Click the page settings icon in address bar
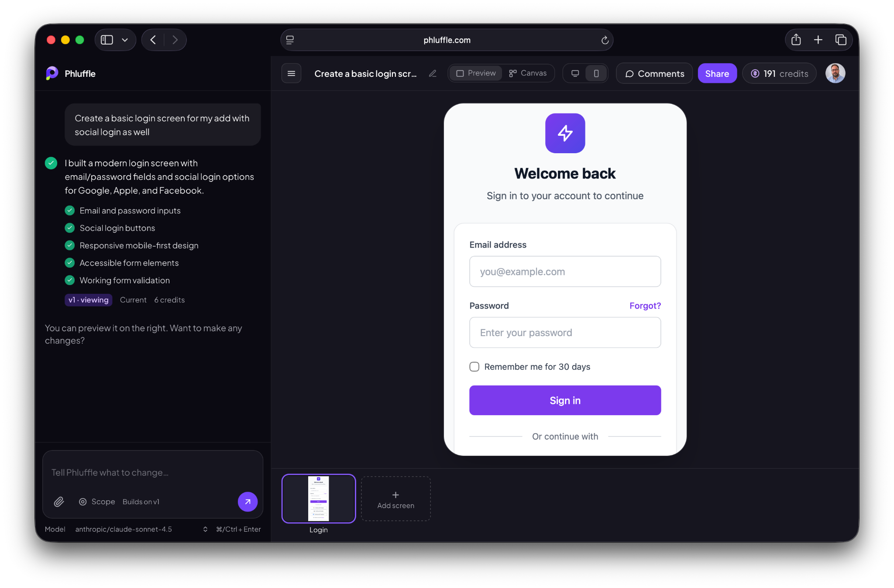Image resolution: width=894 pixels, height=588 pixels. pyautogui.click(x=290, y=40)
